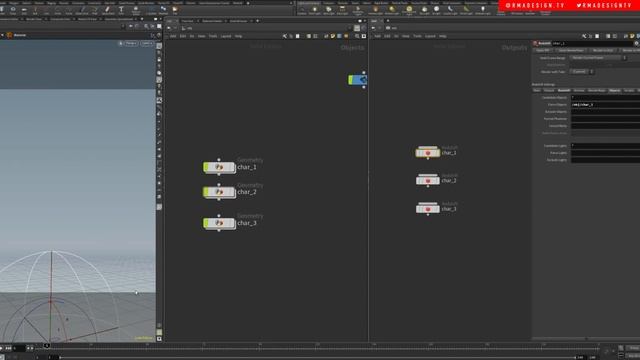This screenshot has height=360, width=640.
Task: Go back in the out network path bar
Action: coord(373,28)
